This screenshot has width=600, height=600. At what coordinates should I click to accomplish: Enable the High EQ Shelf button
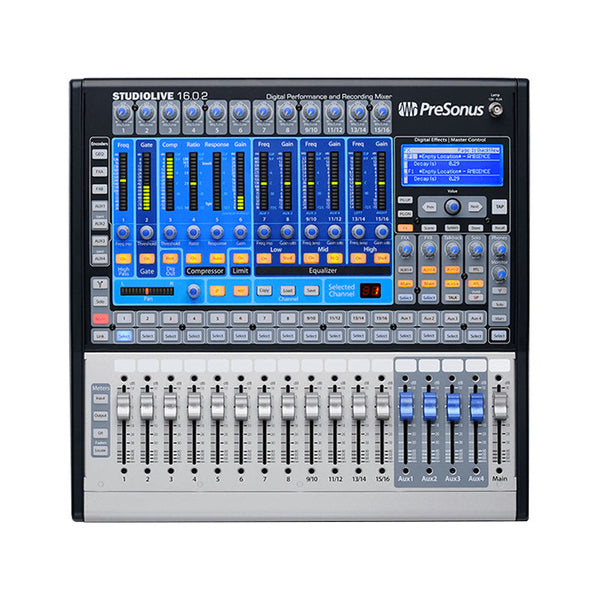[x=382, y=259]
